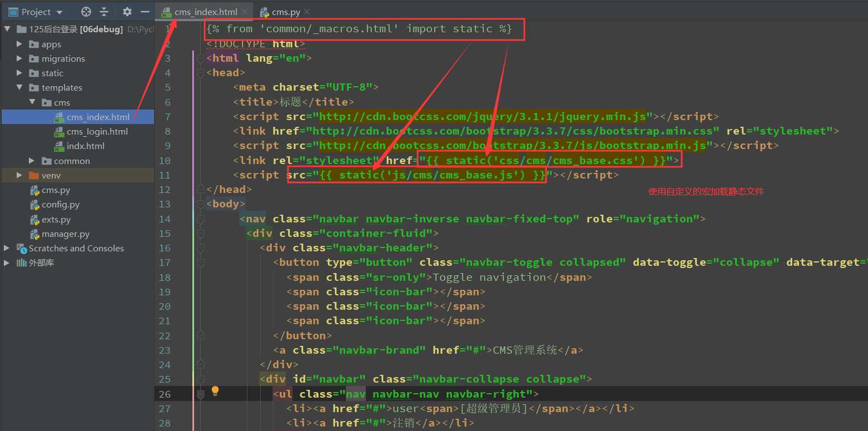This screenshot has width=868, height=431.
Task: Click the cms_login.html file icon
Action: tap(59, 132)
